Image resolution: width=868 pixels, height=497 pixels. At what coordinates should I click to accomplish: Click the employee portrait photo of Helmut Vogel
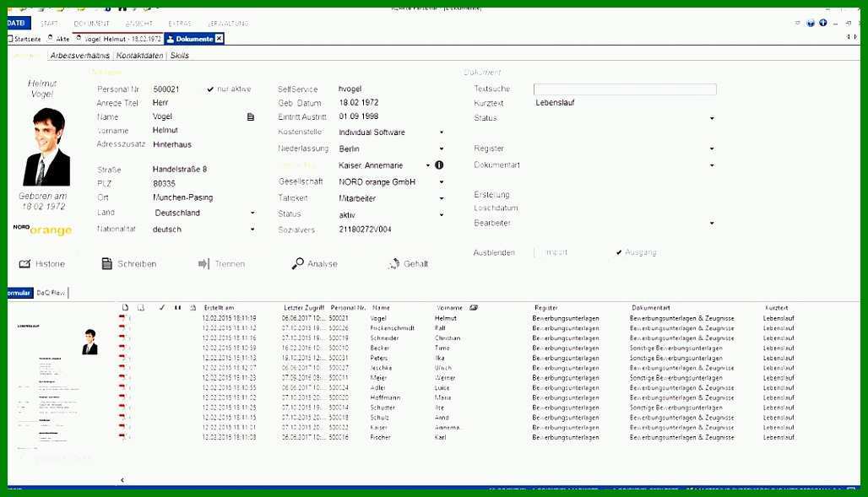coord(46,147)
